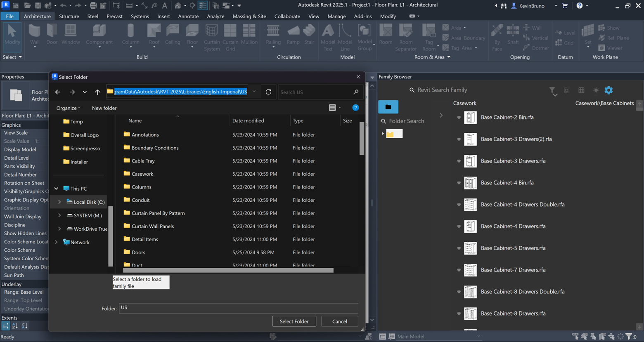The image size is (644, 342).
Task: Click the Tag Room tool
Action: [x=429, y=37]
